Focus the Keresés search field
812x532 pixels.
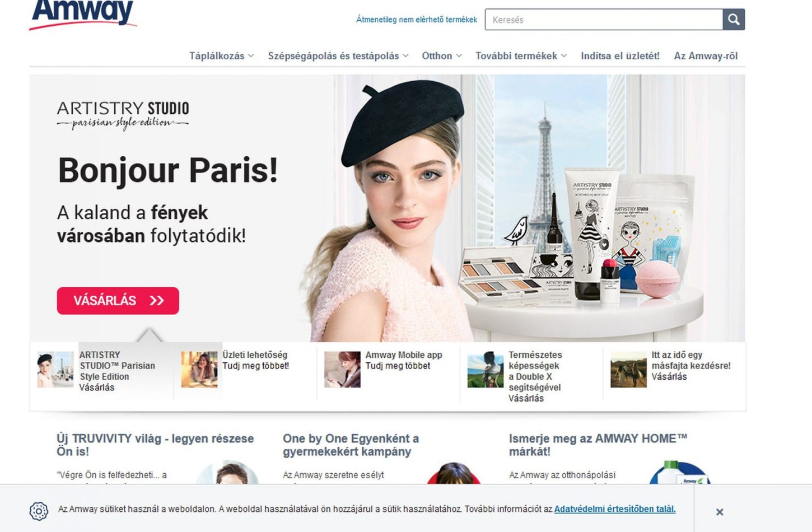604,20
